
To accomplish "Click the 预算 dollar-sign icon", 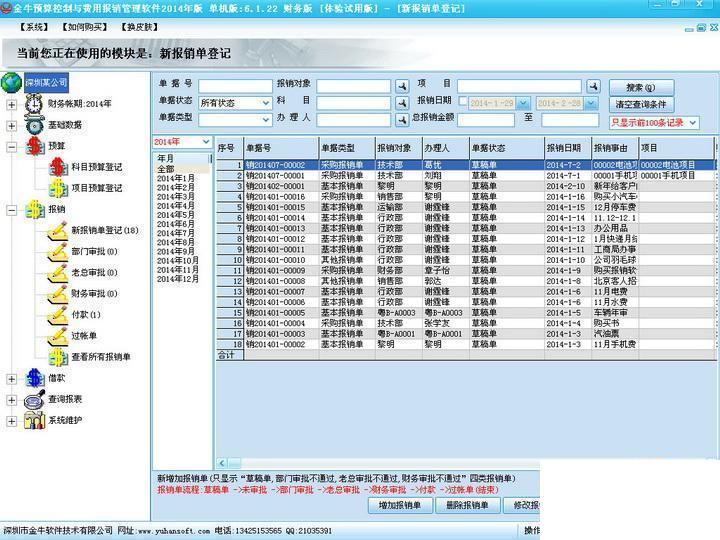I will pyautogui.click(x=35, y=146).
